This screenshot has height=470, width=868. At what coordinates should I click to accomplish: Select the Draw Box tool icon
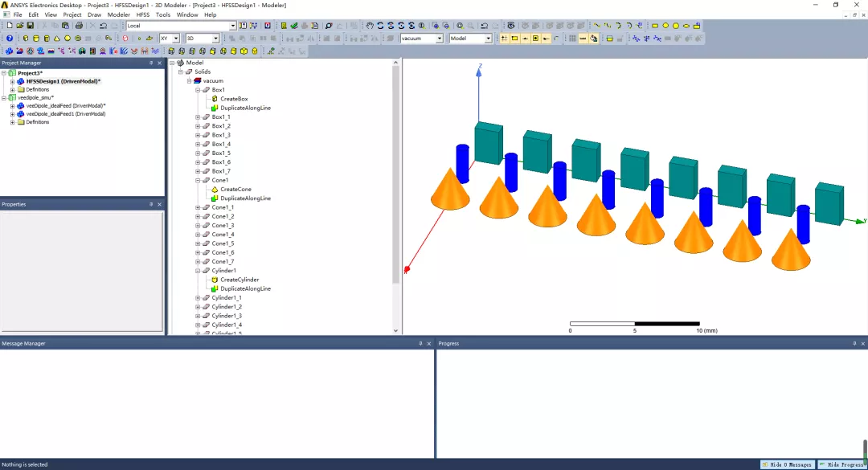click(x=26, y=39)
